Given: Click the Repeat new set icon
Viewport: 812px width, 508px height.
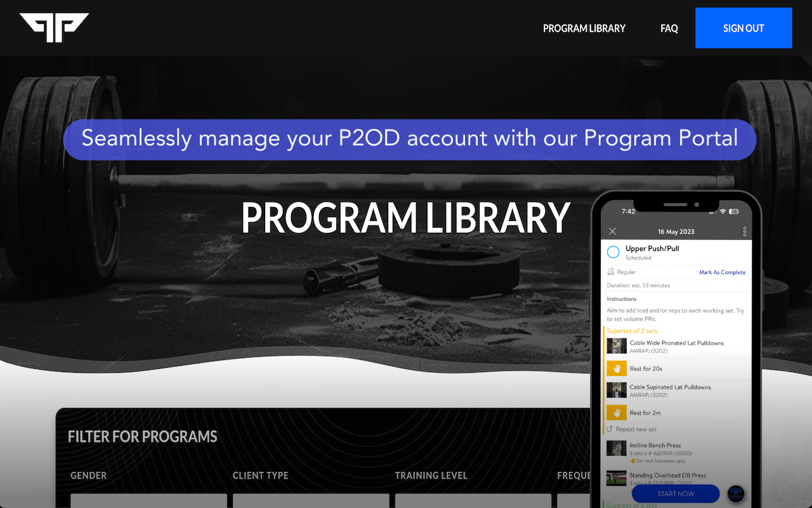Looking at the screenshot, I should tap(610, 429).
